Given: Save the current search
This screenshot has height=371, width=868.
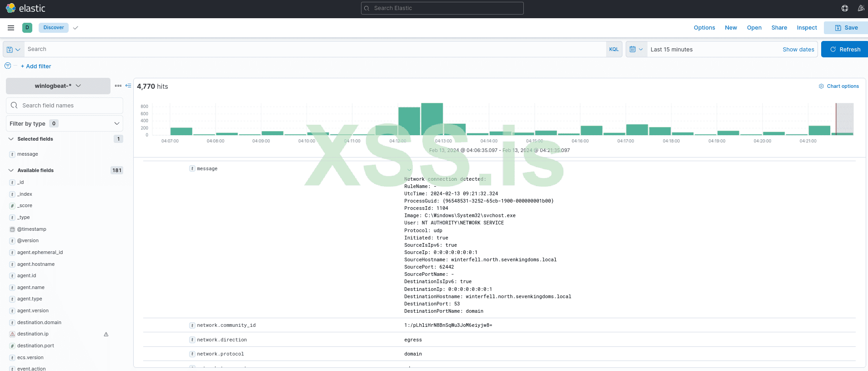Looking at the screenshot, I should [846, 28].
